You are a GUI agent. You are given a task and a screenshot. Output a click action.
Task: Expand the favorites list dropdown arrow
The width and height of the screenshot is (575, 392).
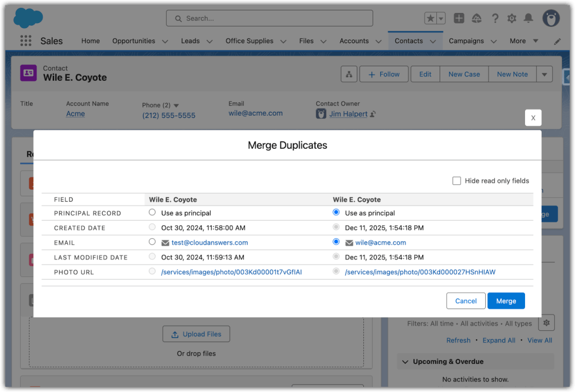pyautogui.click(x=441, y=19)
